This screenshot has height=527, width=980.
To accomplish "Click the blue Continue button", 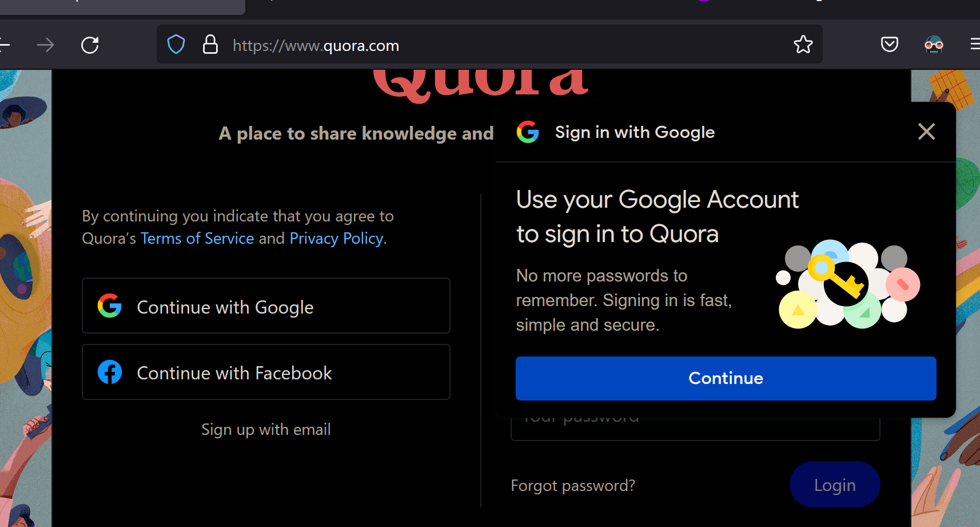I will 726,378.
